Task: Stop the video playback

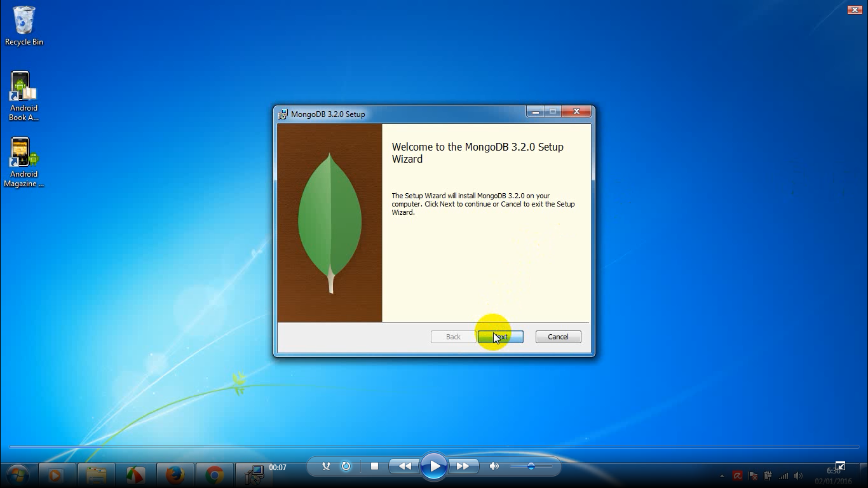Action: (374, 466)
